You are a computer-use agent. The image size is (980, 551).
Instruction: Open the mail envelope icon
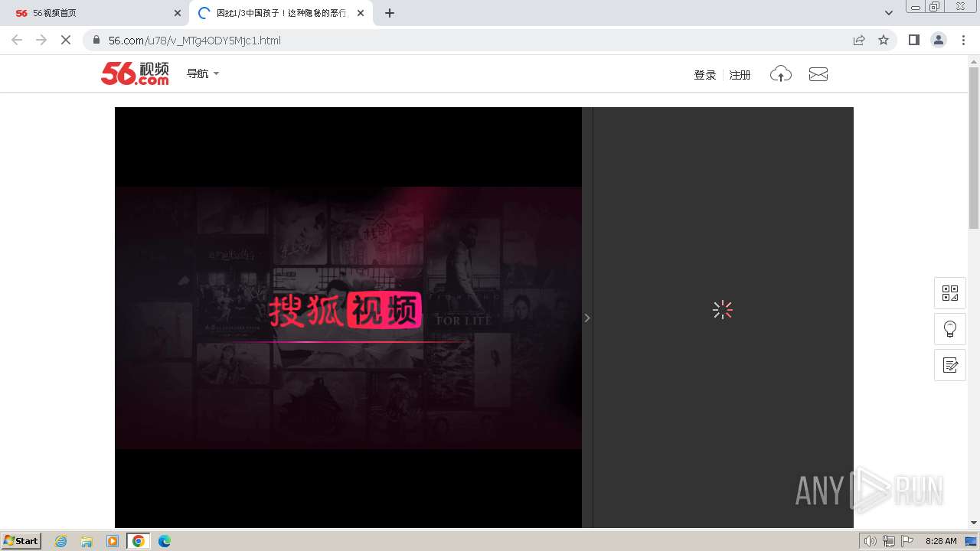pos(818,74)
